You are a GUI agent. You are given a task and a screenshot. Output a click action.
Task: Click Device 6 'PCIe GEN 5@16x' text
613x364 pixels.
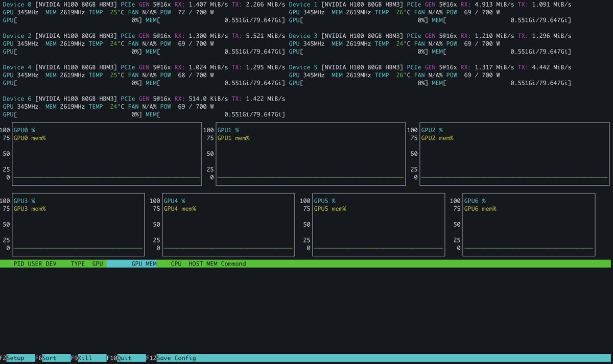pos(146,99)
